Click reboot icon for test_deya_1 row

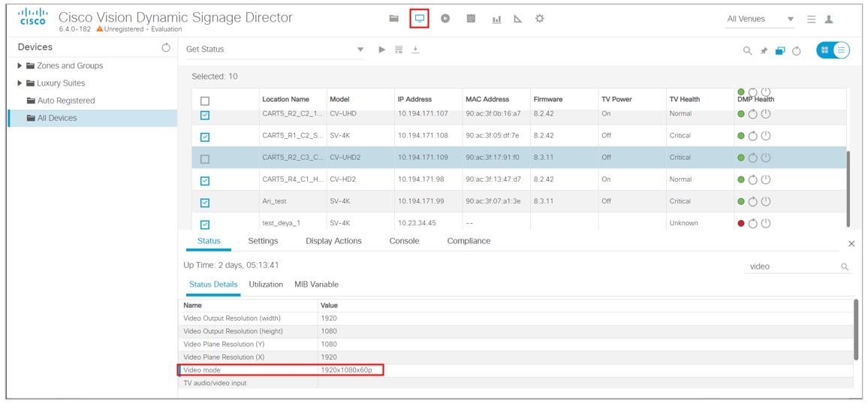tap(752, 224)
